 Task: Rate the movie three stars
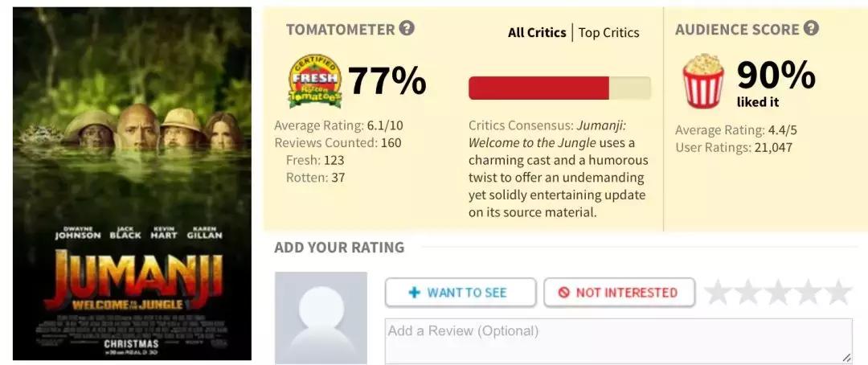click(778, 293)
